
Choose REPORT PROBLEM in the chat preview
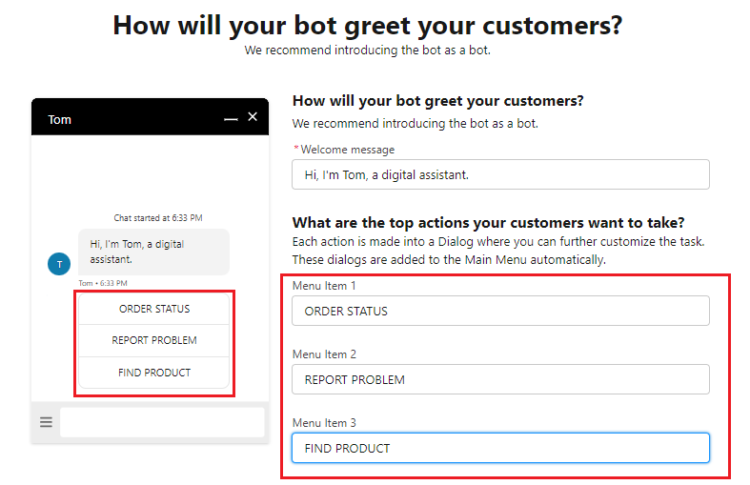click(154, 340)
